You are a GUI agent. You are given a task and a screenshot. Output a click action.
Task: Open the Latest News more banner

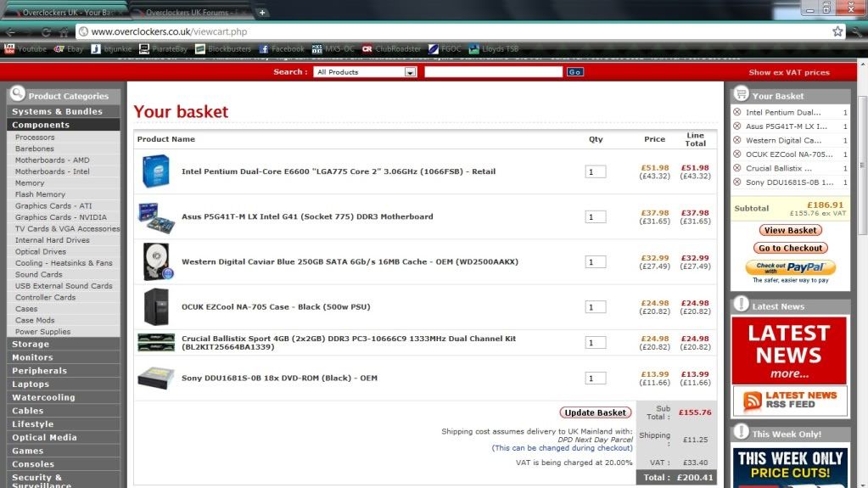coord(789,351)
